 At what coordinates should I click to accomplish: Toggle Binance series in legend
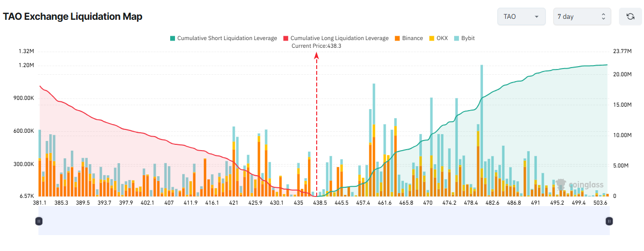pos(412,38)
